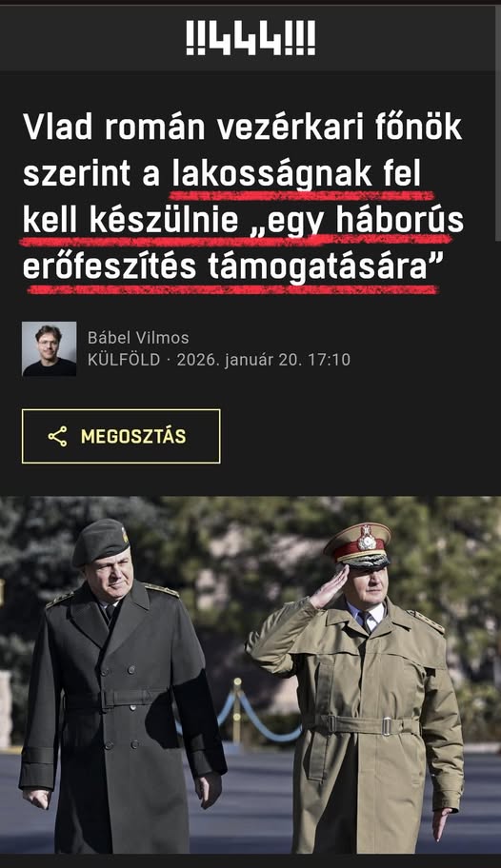Viewport: 501px width, 868px height.
Task: Go to the KÜLFÖLD category
Action: pos(124,360)
